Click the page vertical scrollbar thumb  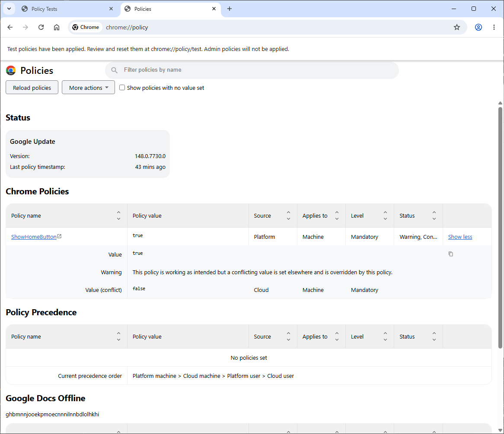pyautogui.click(x=500, y=228)
